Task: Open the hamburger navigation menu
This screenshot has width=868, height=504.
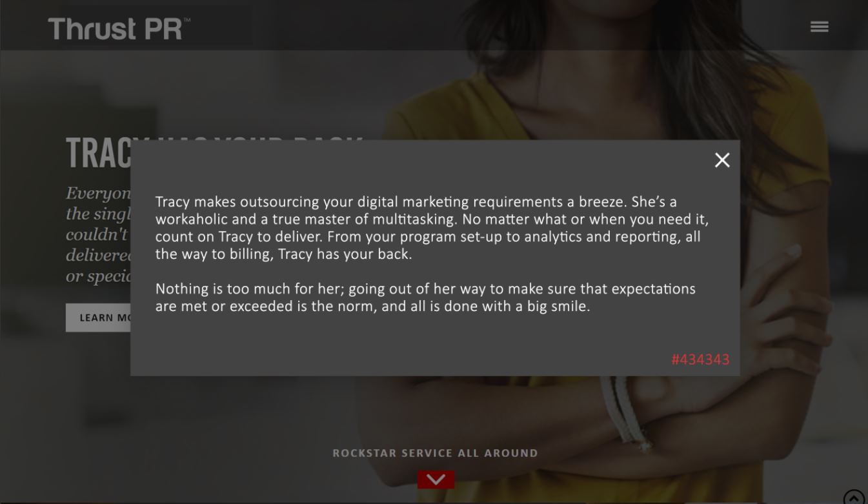Action: coord(819,26)
